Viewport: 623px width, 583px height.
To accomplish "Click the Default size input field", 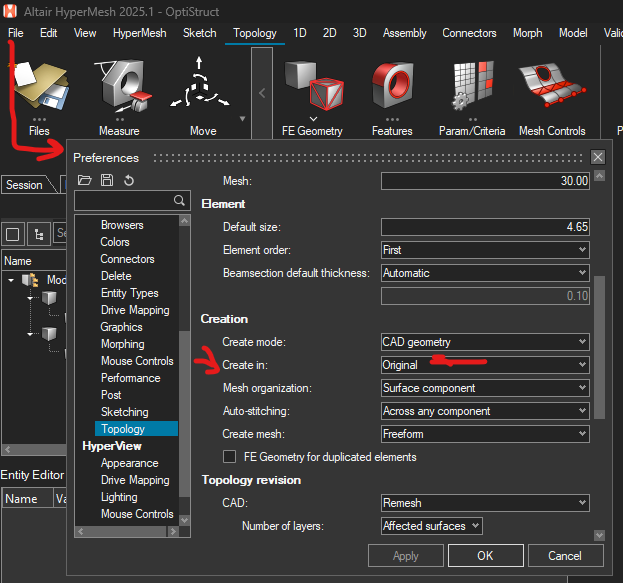I will click(x=485, y=227).
